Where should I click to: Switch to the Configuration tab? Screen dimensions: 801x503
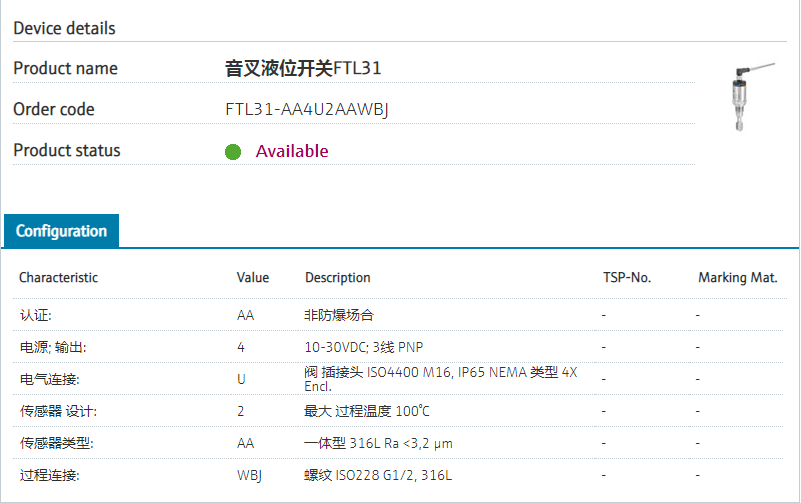(x=61, y=231)
